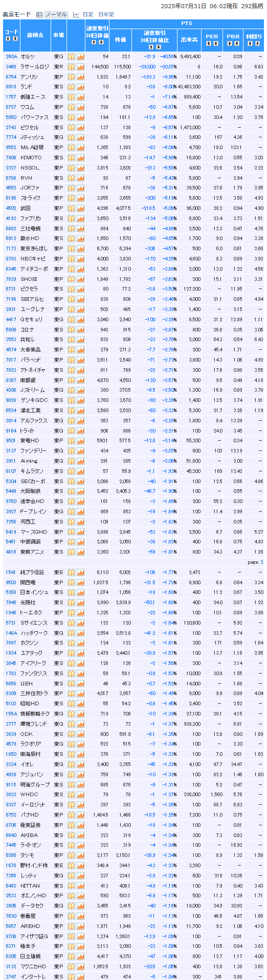
Task: Open the book info icon for 南都銀
Action: coord(72,380)
